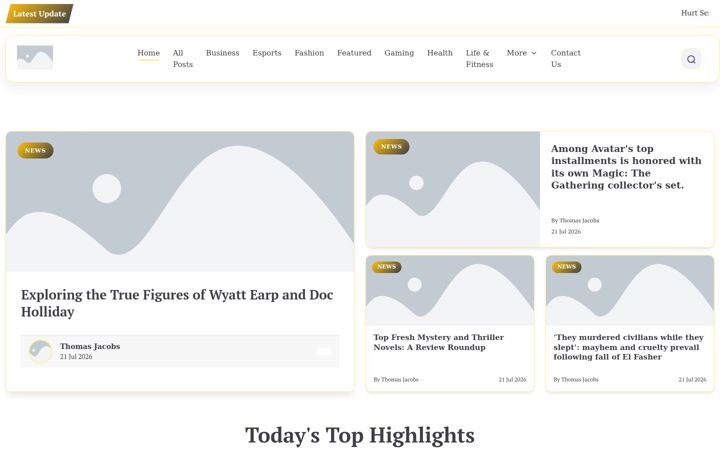Viewport: 720px width, 450px height.
Task: Open the Contact Us page
Action: coord(566,59)
